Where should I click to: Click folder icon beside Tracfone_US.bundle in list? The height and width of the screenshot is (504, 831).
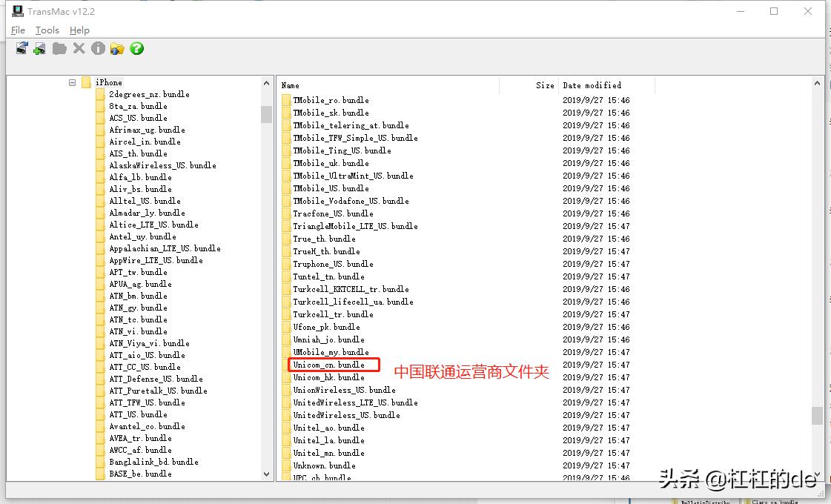[286, 213]
